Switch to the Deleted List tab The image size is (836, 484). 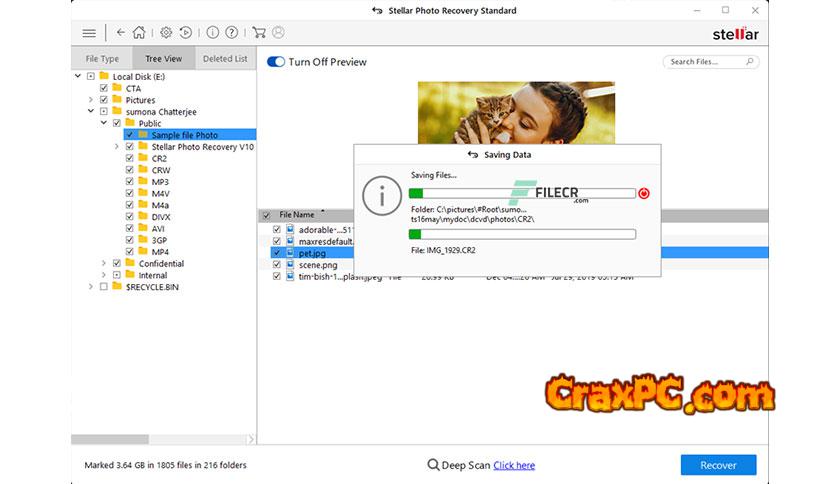pos(225,59)
